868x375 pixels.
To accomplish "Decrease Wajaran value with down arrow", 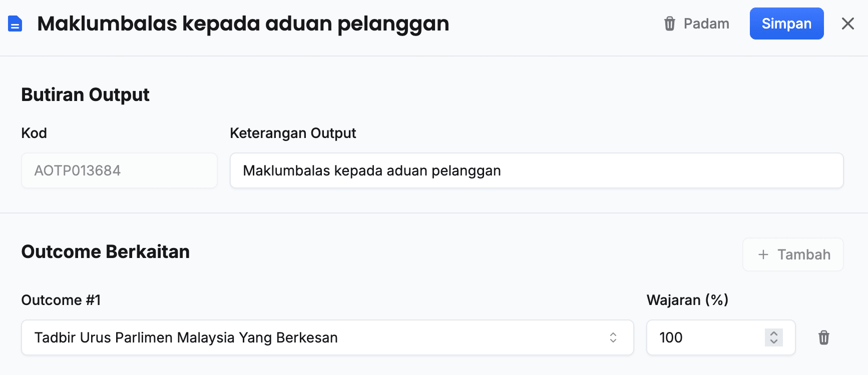I will pyautogui.click(x=773, y=341).
